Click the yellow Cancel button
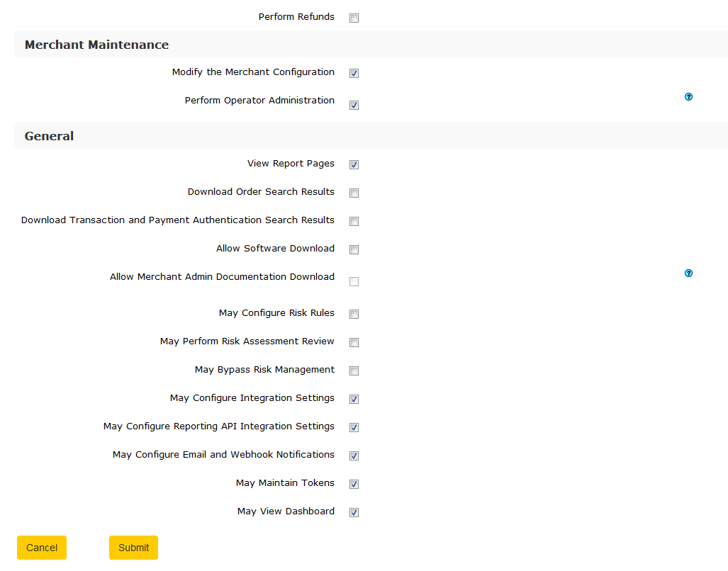The height and width of the screenshot is (571, 728). [x=42, y=548]
